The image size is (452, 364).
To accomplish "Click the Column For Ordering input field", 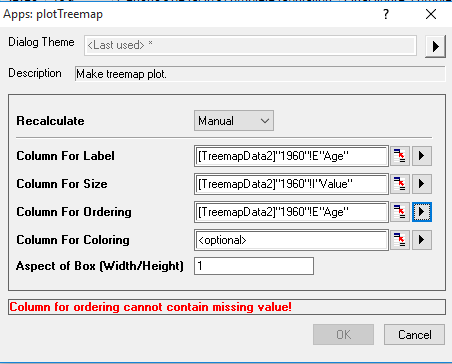I will tap(291, 212).
